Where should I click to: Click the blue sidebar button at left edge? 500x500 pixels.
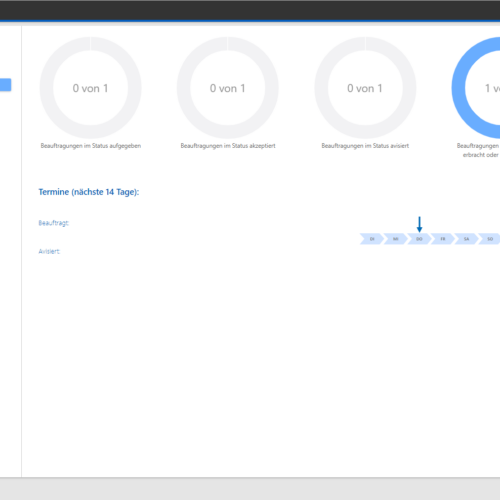coord(5,85)
